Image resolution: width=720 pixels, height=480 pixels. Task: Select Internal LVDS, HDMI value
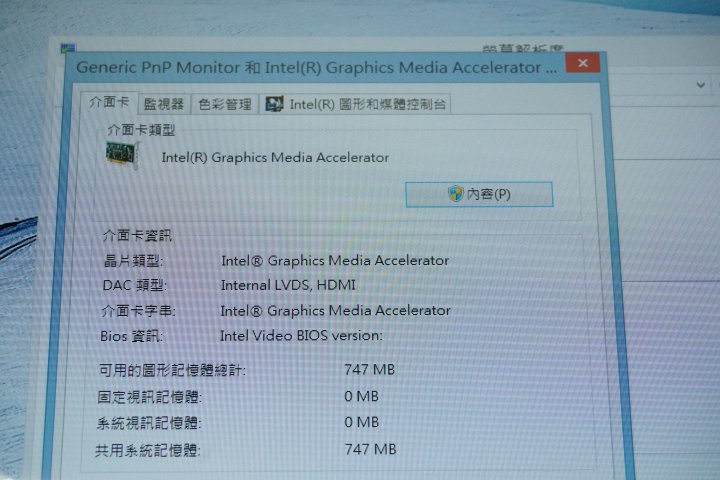point(288,285)
